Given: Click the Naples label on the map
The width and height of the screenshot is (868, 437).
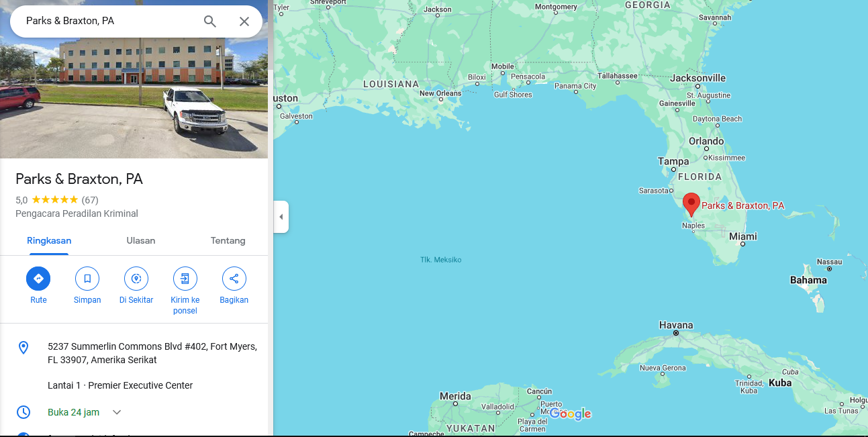Looking at the screenshot, I should coord(693,226).
